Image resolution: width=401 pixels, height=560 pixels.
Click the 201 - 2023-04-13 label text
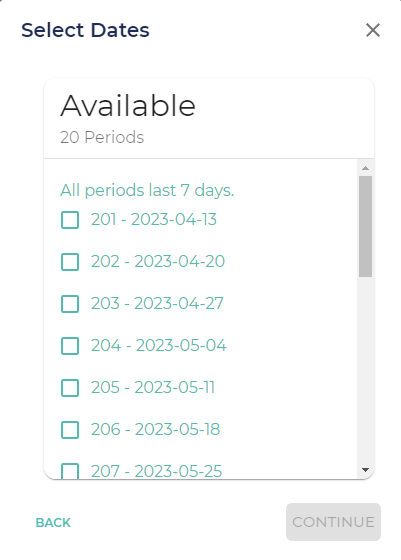click(x=154, y=219)
